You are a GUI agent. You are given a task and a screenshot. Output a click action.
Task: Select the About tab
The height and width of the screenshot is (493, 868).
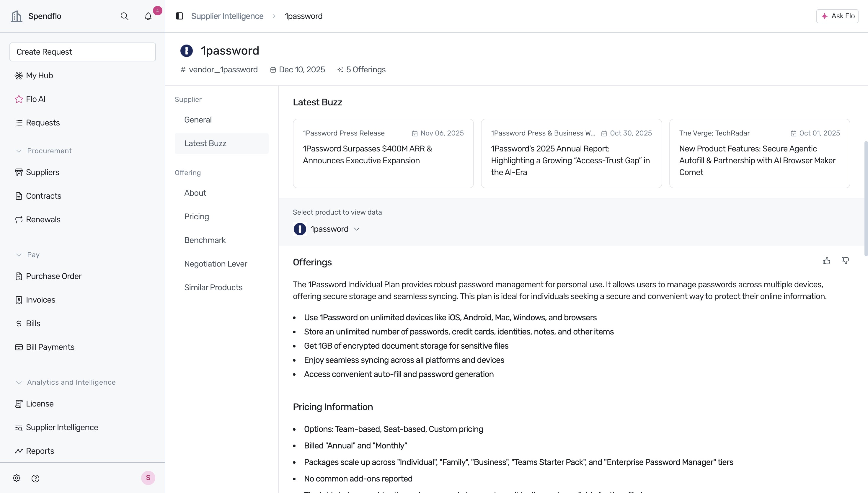tap(222, 193)
